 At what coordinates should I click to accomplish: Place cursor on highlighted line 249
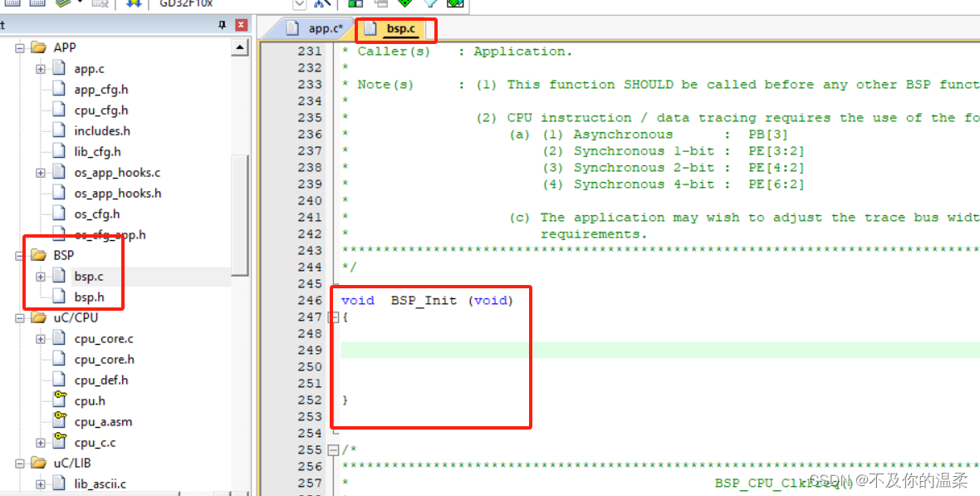pyautogui.click(x=660, y=350)
